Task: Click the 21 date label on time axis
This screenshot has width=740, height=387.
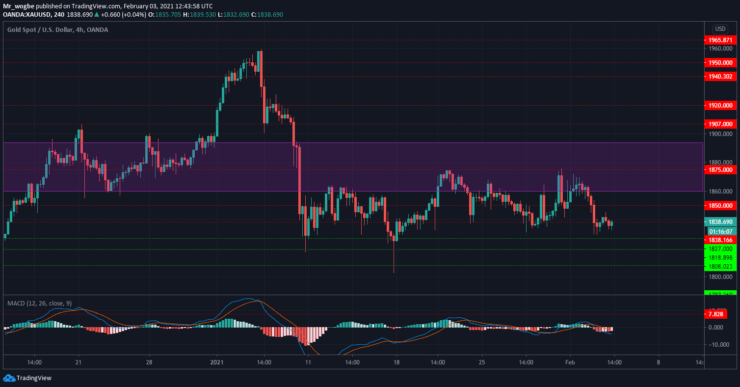Action: pos(78,362)
